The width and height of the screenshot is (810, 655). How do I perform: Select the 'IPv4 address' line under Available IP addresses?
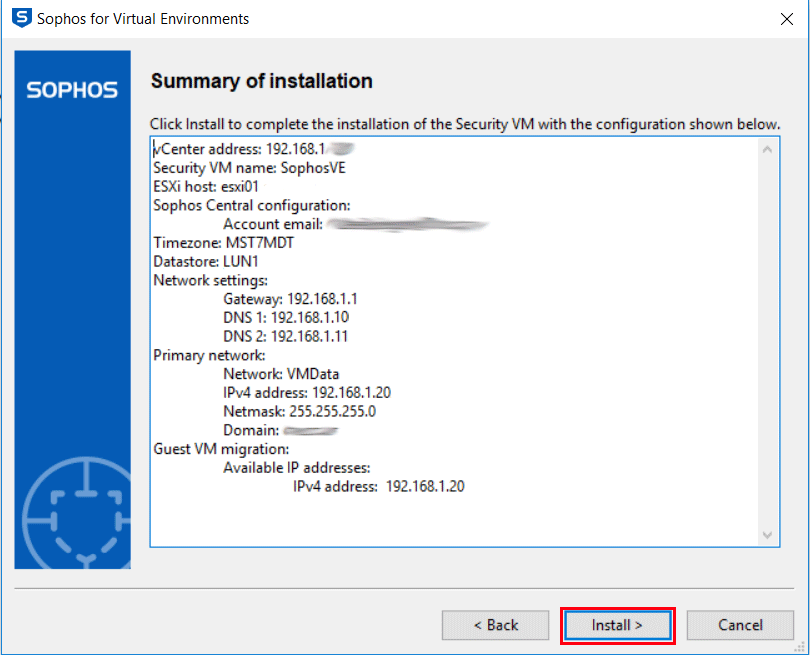[379, 487]
